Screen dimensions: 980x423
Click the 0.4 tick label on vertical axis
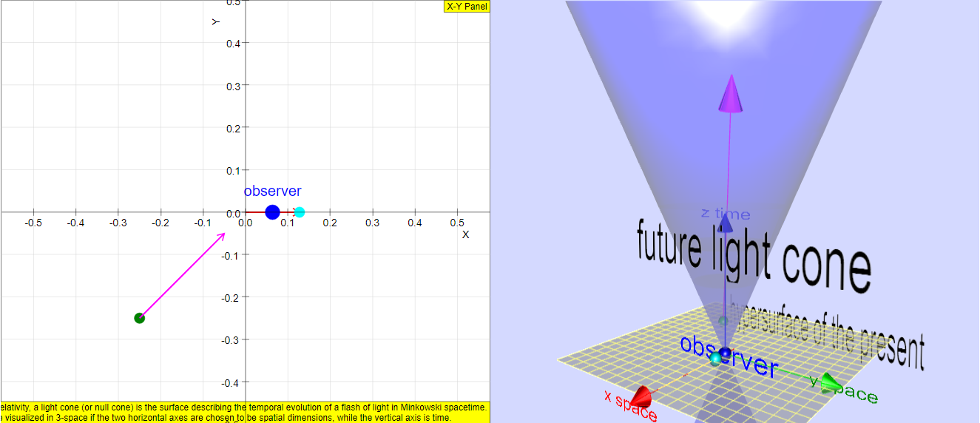coord(234,43)
